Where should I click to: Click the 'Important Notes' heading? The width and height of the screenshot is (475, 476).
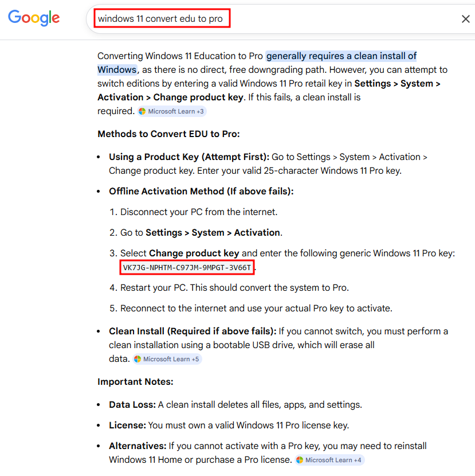[x=135, y=382]
